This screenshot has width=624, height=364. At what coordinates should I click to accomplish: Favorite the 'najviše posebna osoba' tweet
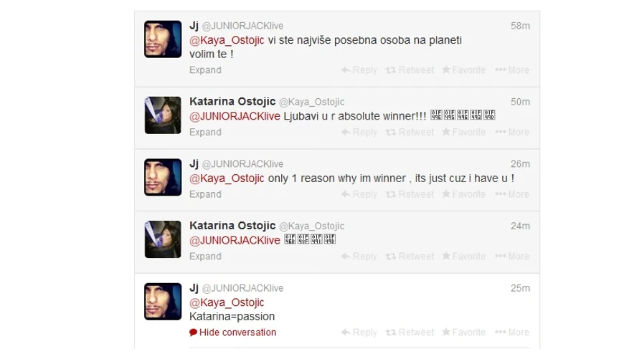[463, 70]
